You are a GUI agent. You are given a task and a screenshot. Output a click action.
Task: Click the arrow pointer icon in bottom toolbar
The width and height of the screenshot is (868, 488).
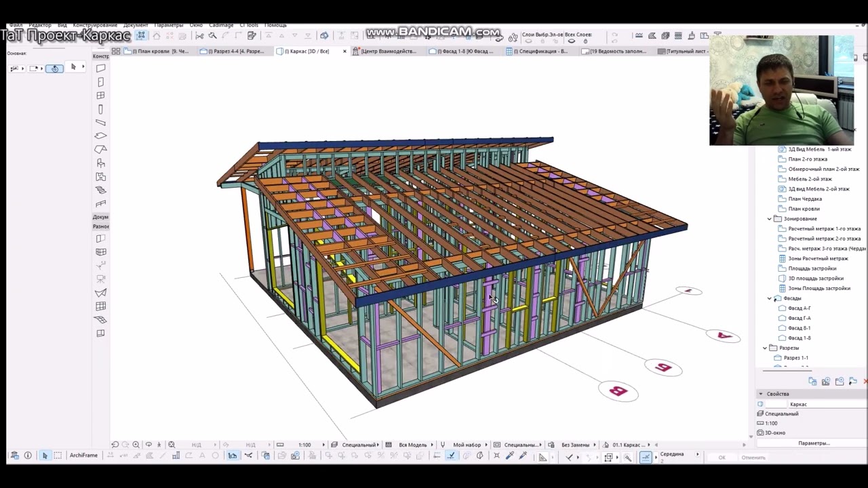click(44, 455)
